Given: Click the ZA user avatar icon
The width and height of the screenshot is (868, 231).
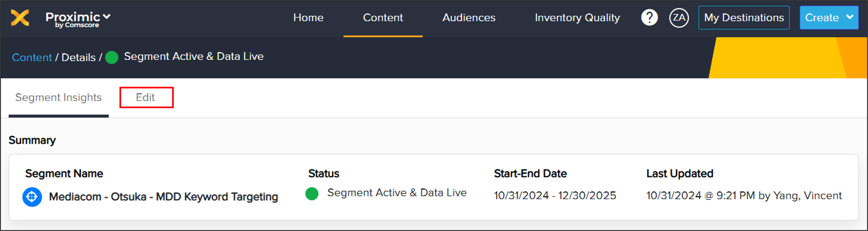Looking at the screenshot, I should 679,17.
